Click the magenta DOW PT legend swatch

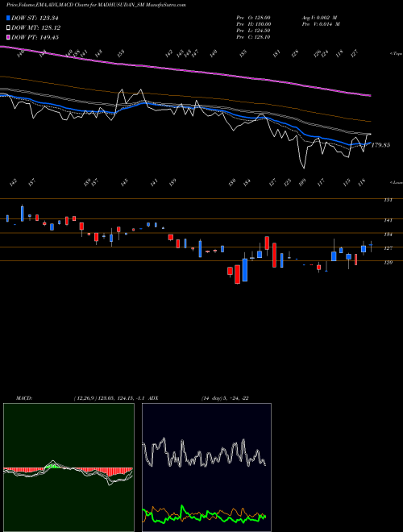(x=8, y=37)
